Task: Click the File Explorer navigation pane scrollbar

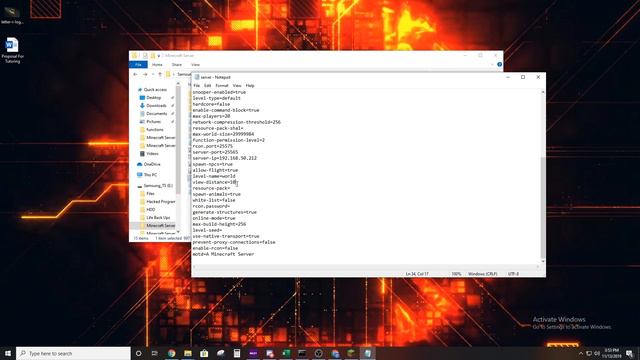Action: coord(178,139)
